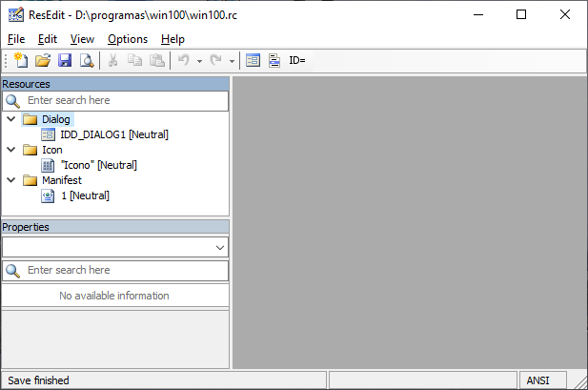Select manifest 1 [Neutral] resource
The height and width of the screenshot is (390, 588).
[85, 195]
